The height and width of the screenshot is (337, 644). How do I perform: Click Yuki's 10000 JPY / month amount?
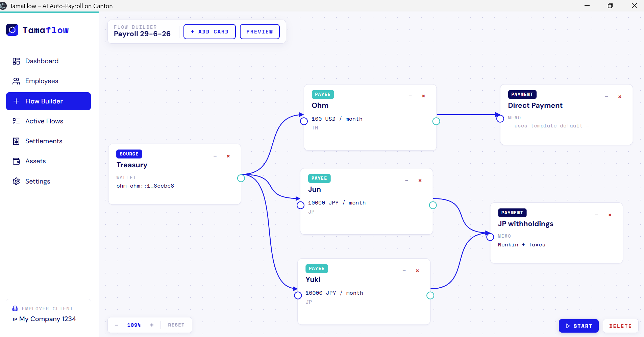pyautogui.click(x=334, y=293)
